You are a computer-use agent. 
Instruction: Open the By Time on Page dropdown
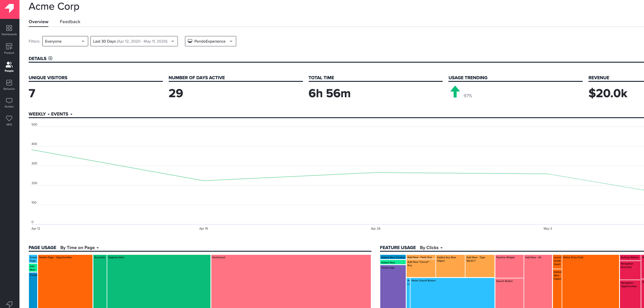coord(80,248)
